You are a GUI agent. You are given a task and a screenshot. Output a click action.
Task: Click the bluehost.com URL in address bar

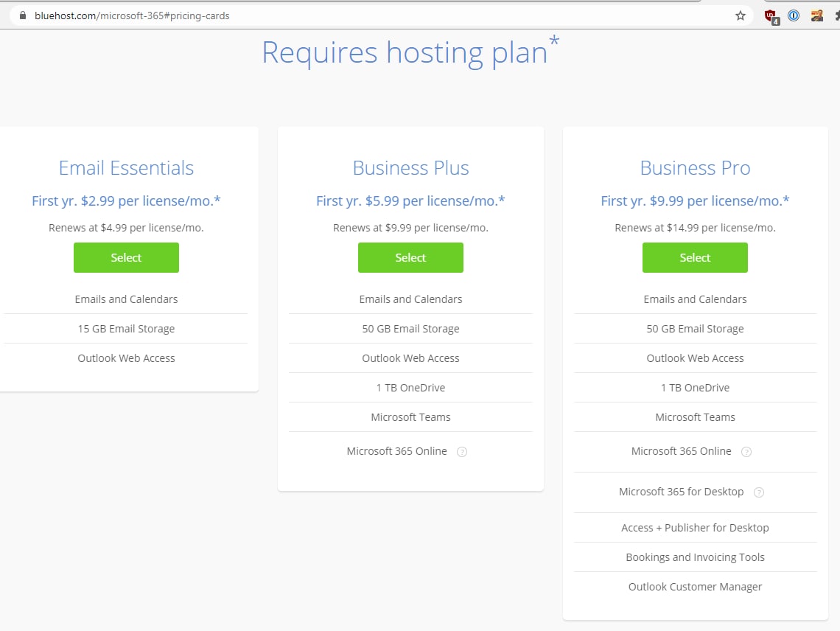point(132,15)
